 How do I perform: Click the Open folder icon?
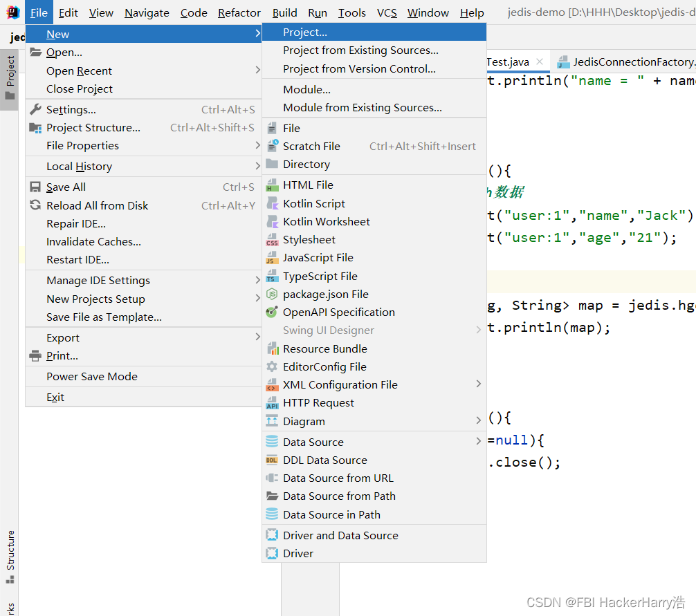(x=35, y=52)
